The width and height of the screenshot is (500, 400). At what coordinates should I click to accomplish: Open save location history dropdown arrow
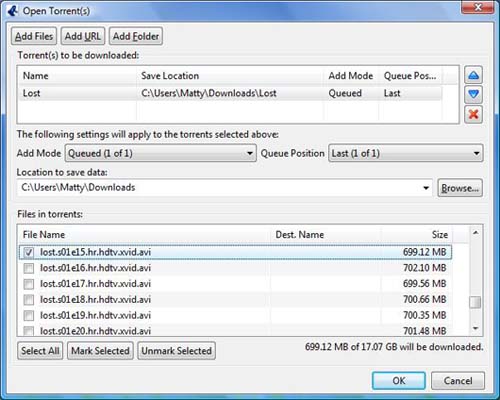point(426,188)
